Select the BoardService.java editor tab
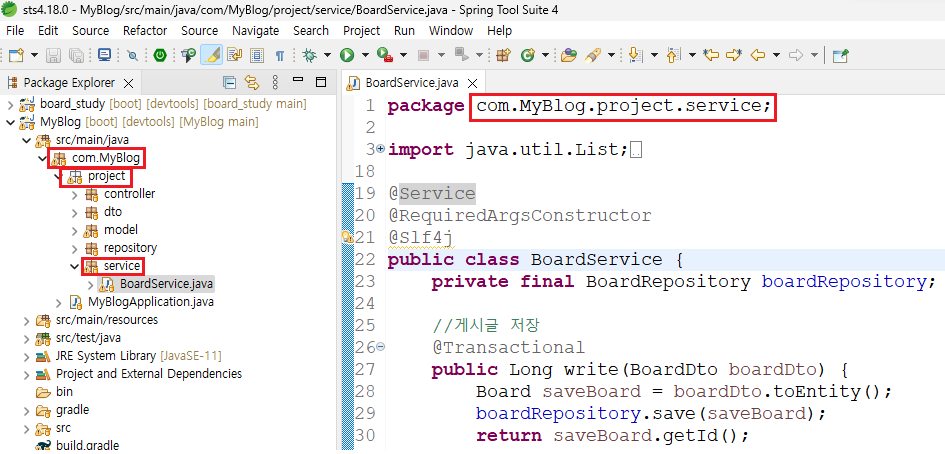This screenshot has height=454, width=945. coord(412,83)
